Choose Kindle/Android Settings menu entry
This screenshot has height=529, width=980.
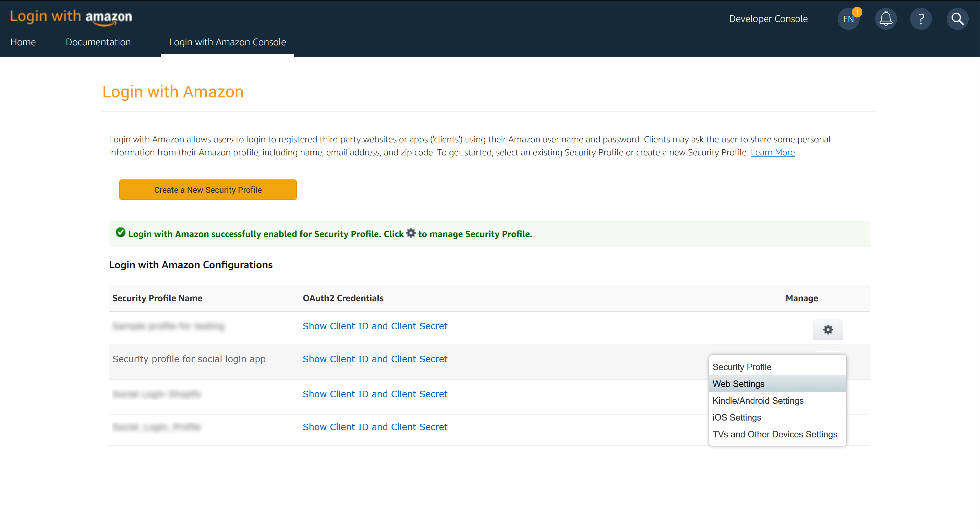777,400
